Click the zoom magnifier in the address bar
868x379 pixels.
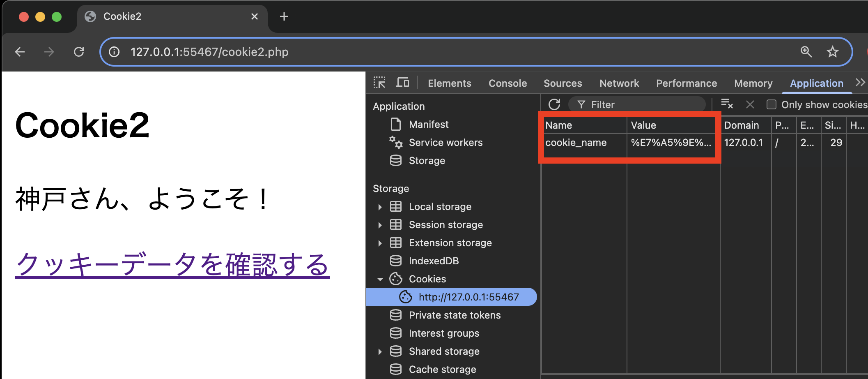pyautogui.click(x=806, y=52)
